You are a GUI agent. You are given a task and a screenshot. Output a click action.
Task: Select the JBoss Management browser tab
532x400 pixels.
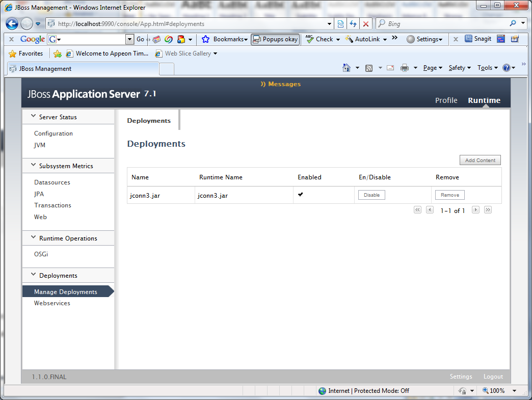[x=83, y=68]
